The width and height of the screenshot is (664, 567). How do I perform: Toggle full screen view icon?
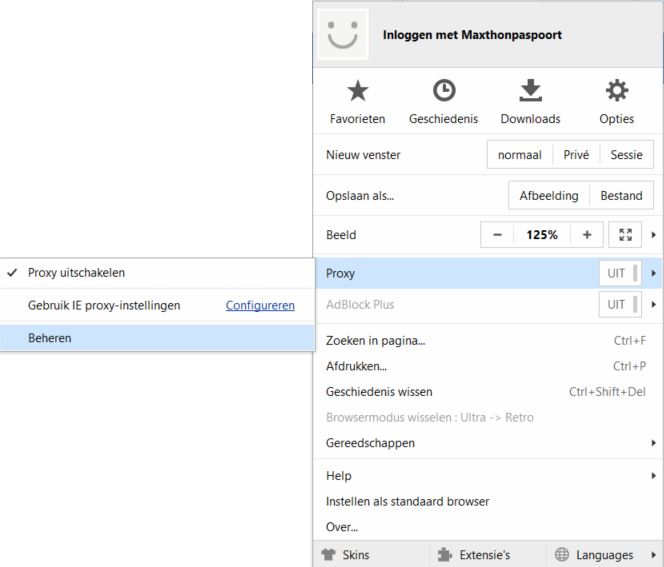coord(625,235)
